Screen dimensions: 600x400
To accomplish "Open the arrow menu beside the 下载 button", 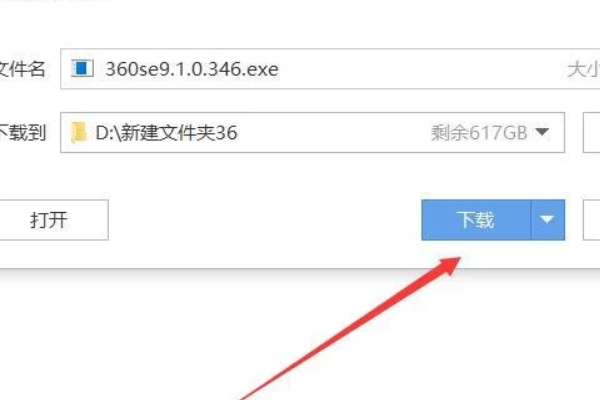I will (x=548, y=220).
